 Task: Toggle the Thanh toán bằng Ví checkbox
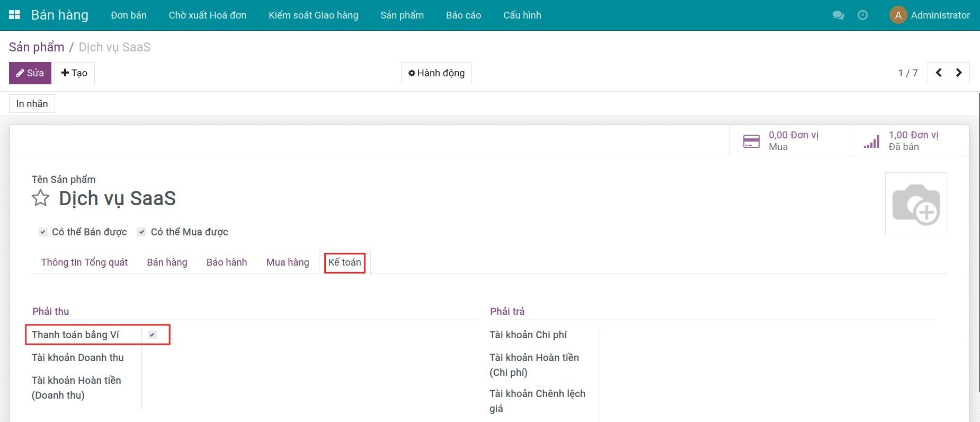tap(152, 335)
